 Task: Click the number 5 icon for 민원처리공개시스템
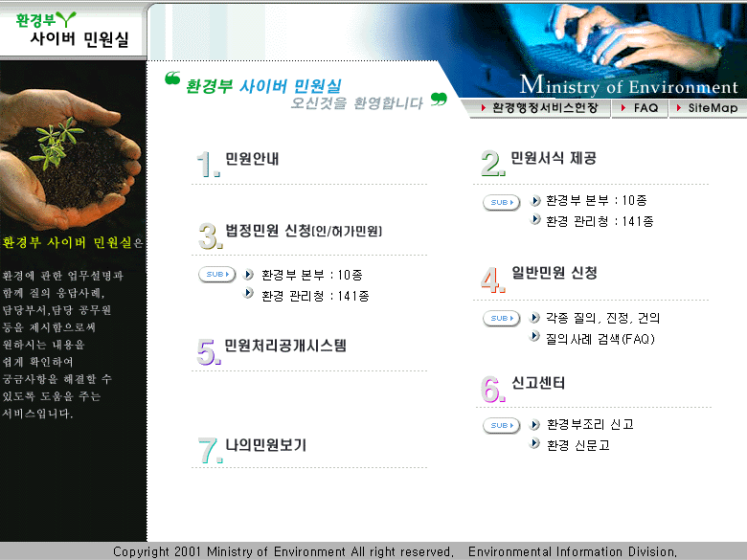point(209,351)
